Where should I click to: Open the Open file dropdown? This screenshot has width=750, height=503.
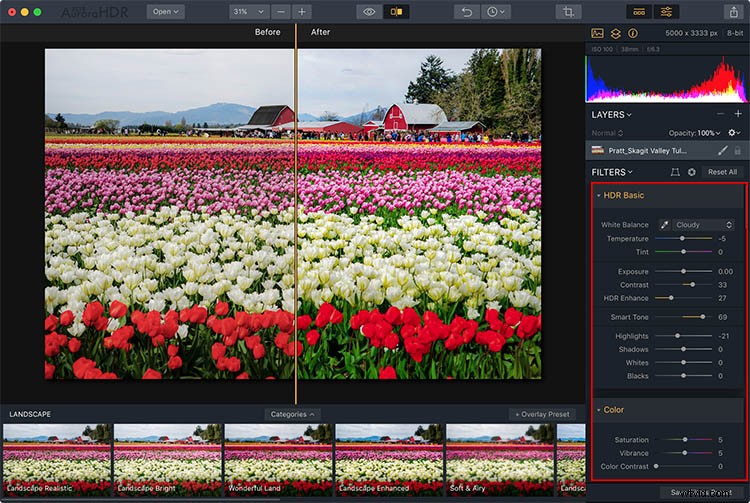[x=165, y=11]
